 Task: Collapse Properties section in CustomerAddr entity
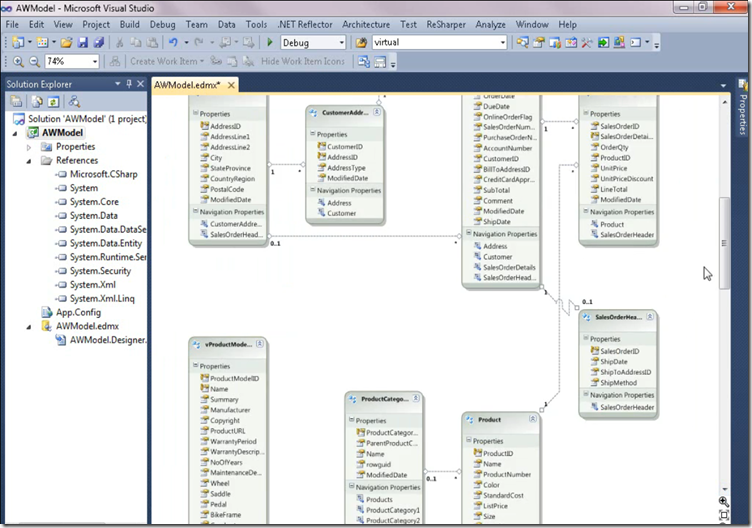click(312, 134)
